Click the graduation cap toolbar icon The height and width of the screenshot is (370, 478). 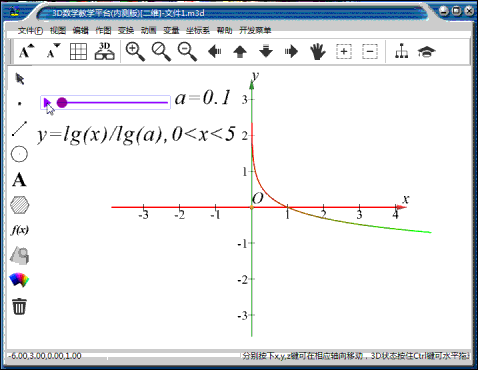click(427, 52)
